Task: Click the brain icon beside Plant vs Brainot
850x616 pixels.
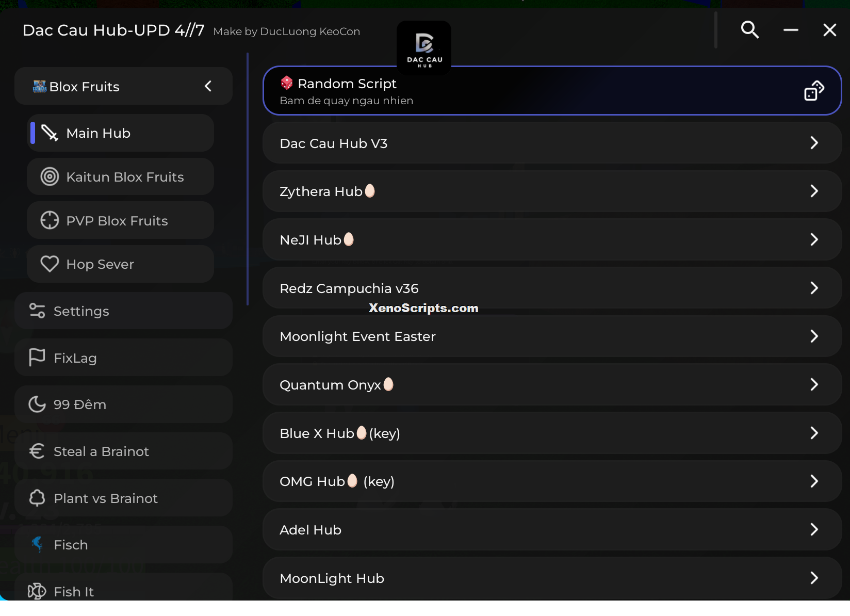Action: tap(37, 498)
